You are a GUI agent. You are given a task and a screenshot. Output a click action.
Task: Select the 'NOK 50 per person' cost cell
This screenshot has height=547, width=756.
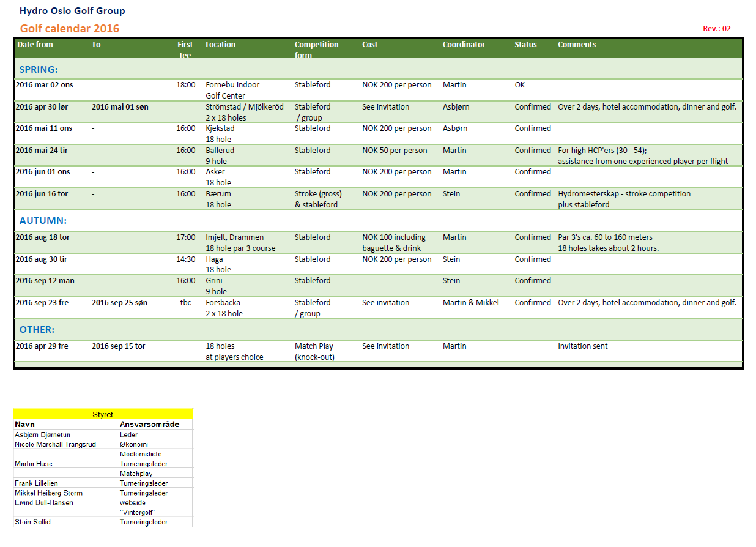pos(395,151)
